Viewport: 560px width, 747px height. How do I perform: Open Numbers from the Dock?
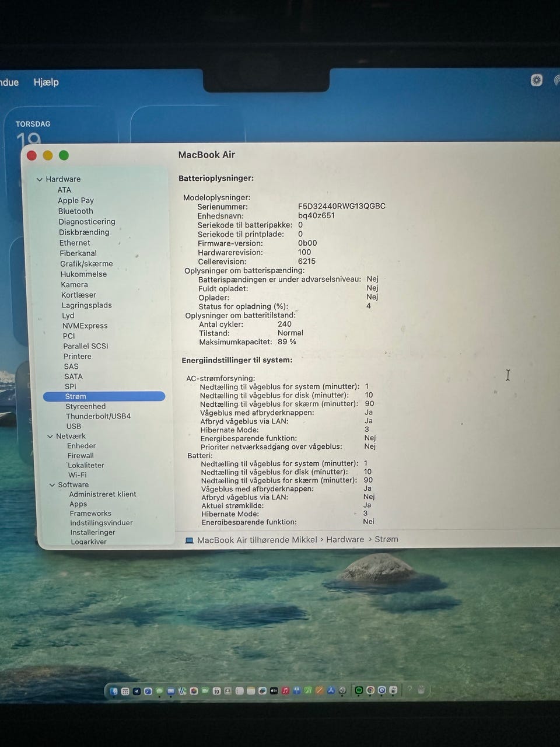(x=308, y=691)
